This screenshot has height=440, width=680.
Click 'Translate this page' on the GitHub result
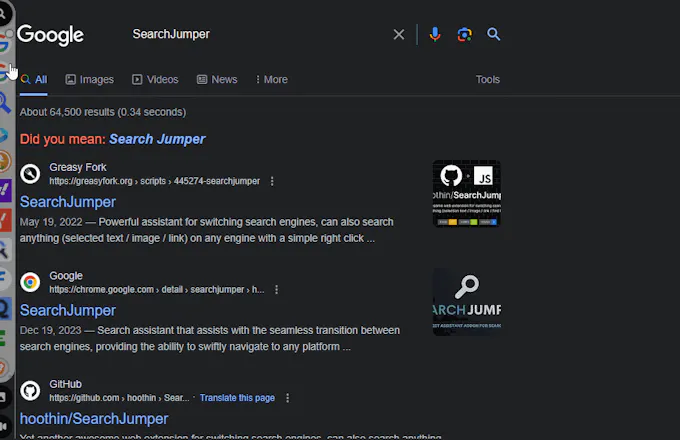click(237, 398)
